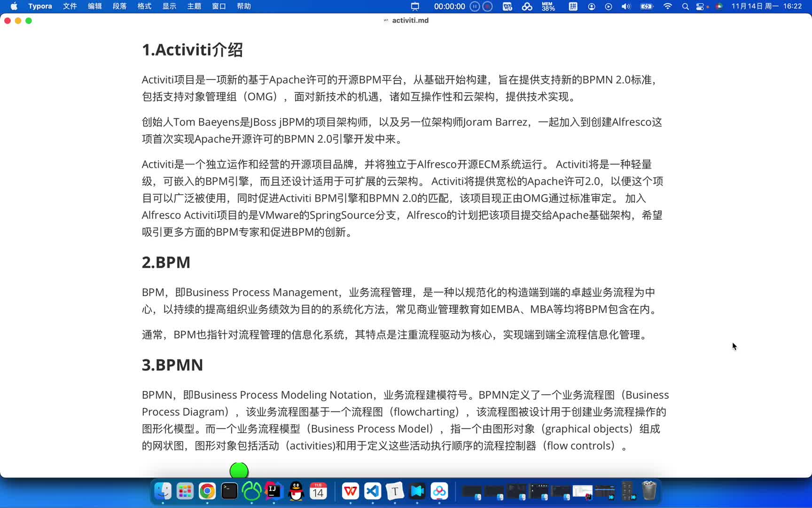Open QQ from the Dock
The height and width of the screenshot is (508, 812).
tap(296, 491)
